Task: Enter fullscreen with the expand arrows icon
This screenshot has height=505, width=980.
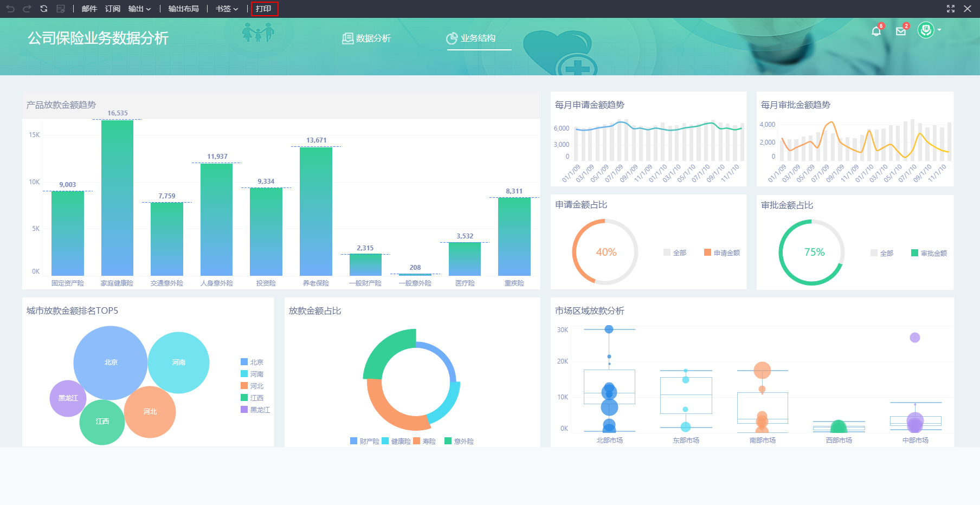Action: [x=951, y=9]
